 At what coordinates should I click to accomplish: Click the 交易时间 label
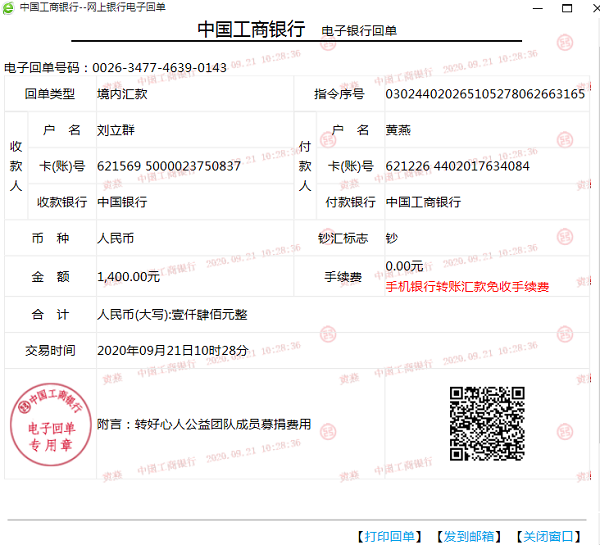[x=50, y=351]
